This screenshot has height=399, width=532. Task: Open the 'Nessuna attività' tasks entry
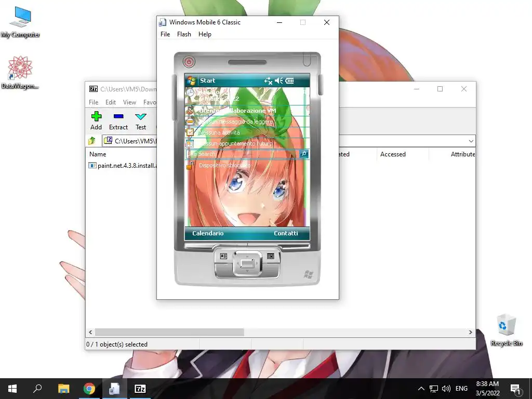pyautogui.click(x=247, y=132)
